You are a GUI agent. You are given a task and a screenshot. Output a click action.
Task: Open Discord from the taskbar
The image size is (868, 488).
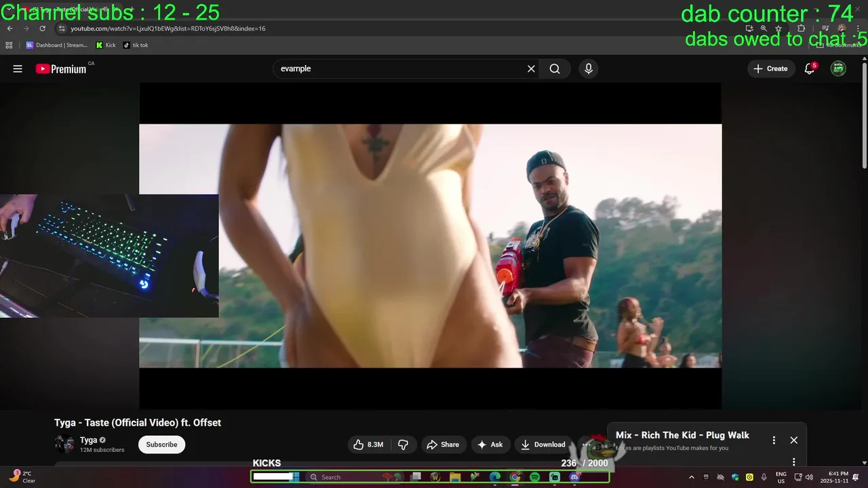(x=574, y=477)
